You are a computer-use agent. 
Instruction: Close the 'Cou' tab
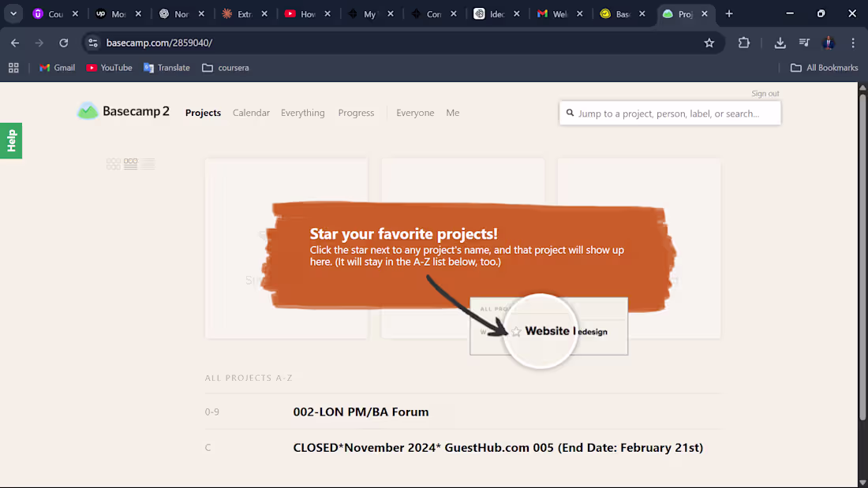[x=75, y=14]
